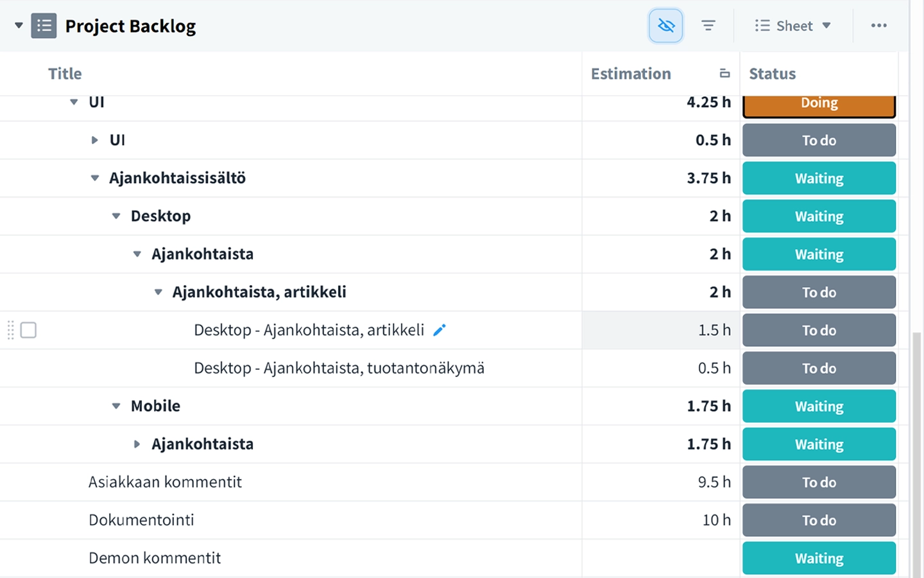Viewport: 924px width, 578px height.
Task: Change Dokumentointi status from To do
Action: 819,520
